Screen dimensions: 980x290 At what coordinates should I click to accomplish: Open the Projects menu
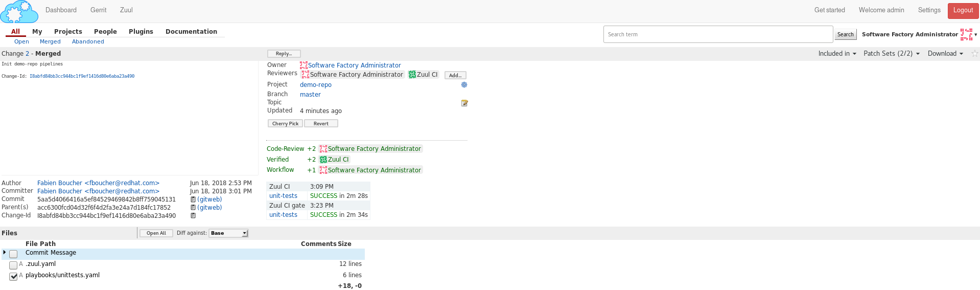click(x=68, y=32)
